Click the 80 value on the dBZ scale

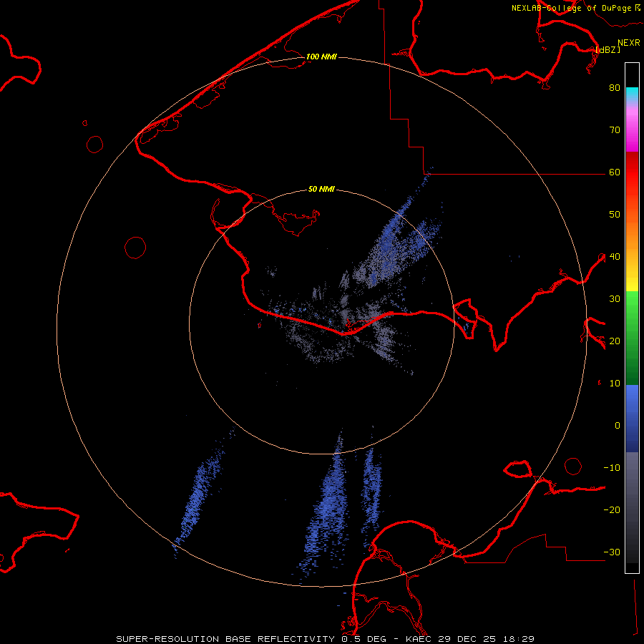click(x=615, y=87)
